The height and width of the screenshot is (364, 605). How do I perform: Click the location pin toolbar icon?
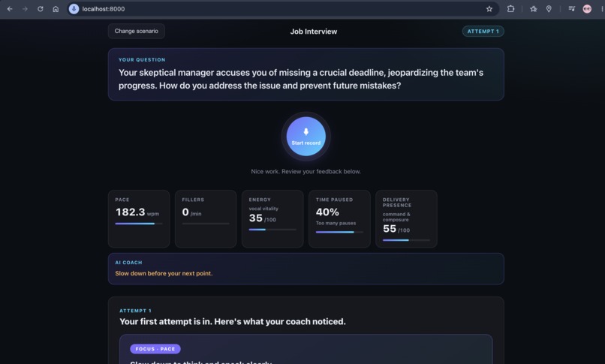coord(549,9)
